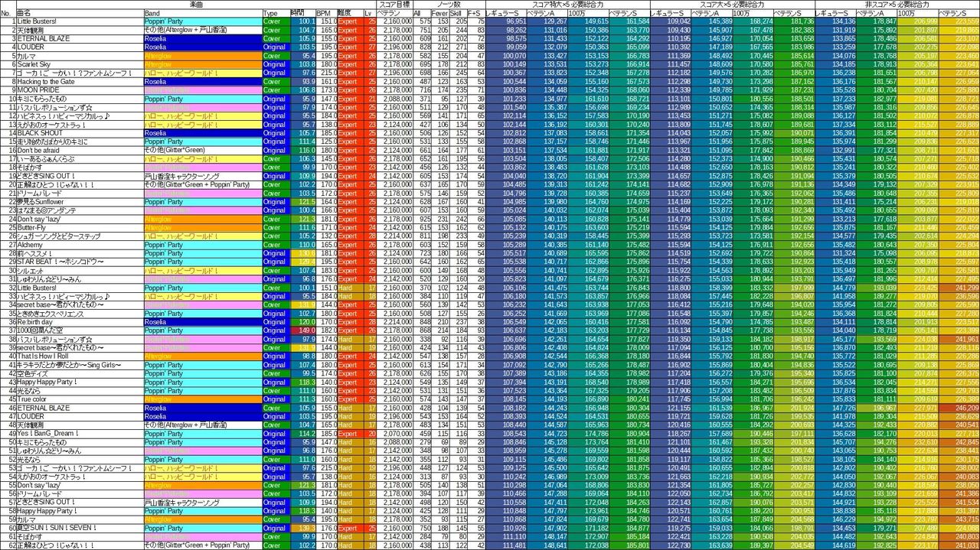Viewport: 980px width, 550px height.
Task: Click Cover type cell for MOON PRIDE
Action: click(276, 89)
